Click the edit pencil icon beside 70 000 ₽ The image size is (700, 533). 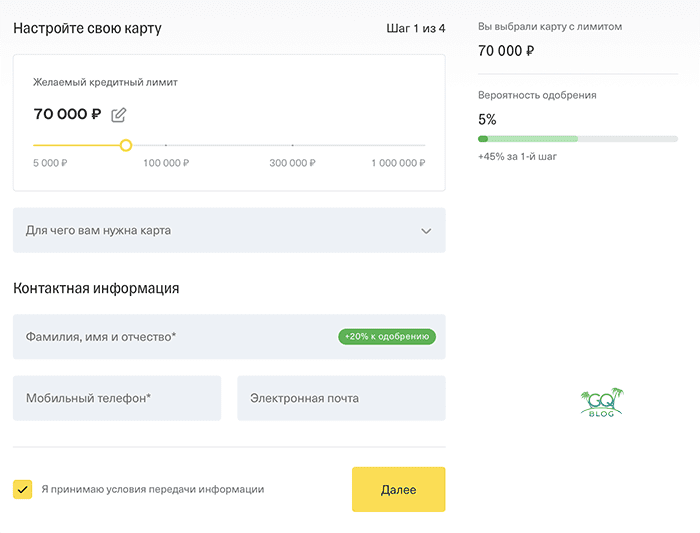click(118, 115)
